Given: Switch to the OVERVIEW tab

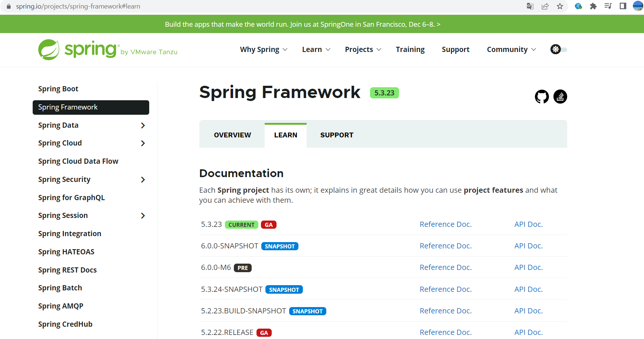Looking at the screenshot, I should point(232,135).
